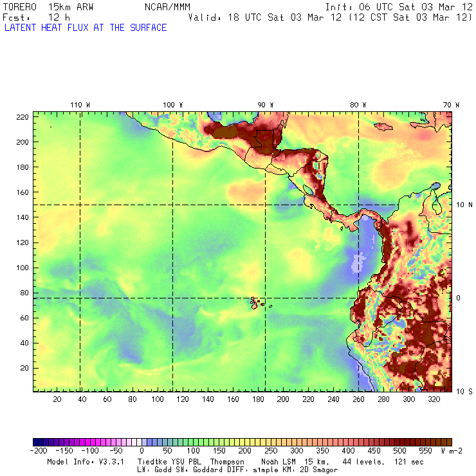This screenshot has width=476, height=476.
Task: Click the "10 N" latitude label
Action: coord(464,205)
